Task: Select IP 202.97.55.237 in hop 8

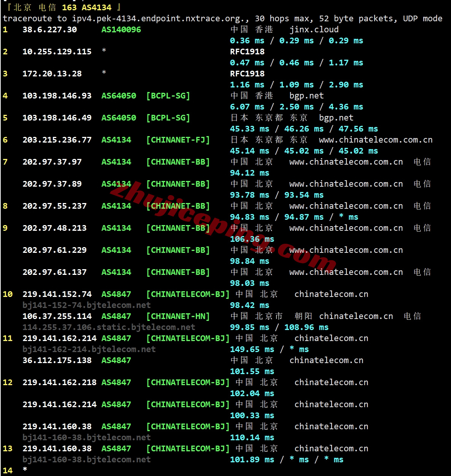Action: (54, 206)
